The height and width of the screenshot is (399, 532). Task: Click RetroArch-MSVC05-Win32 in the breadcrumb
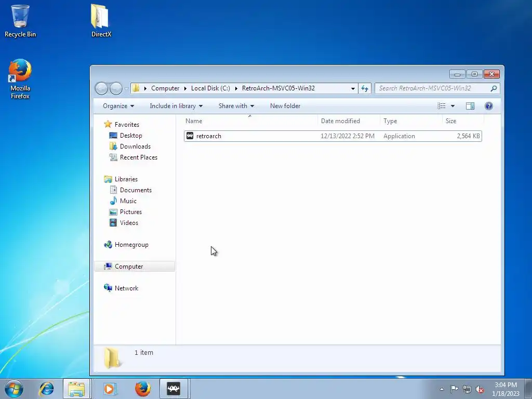(278, 88)
